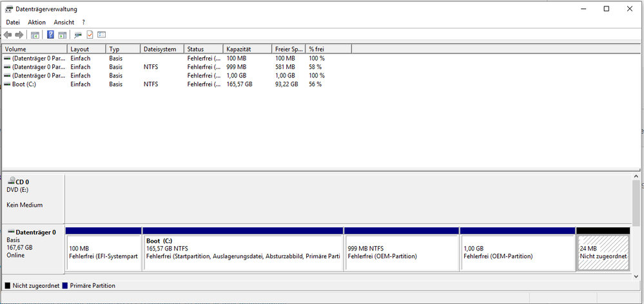Click the show/hide console tree icon
Image resolution: width=644 pixels, height=304 pixels.
[35, 35]
